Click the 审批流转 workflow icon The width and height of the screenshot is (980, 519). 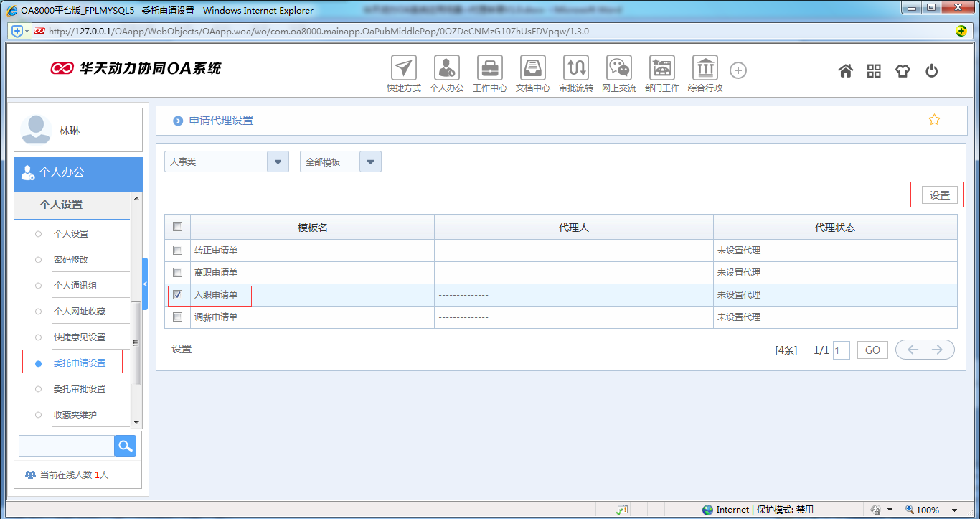point(575,68)
